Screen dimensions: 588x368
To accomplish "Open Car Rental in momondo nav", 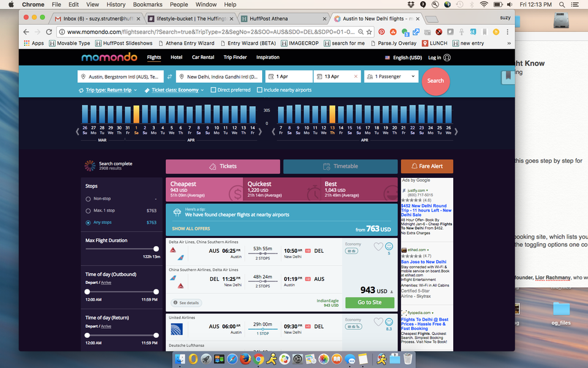I will [203, 58].
